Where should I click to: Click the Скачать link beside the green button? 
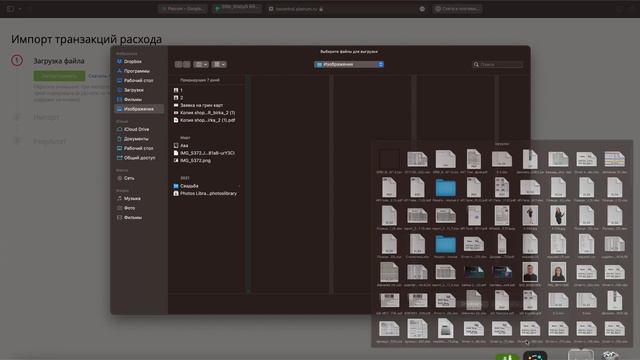[98, 76]
